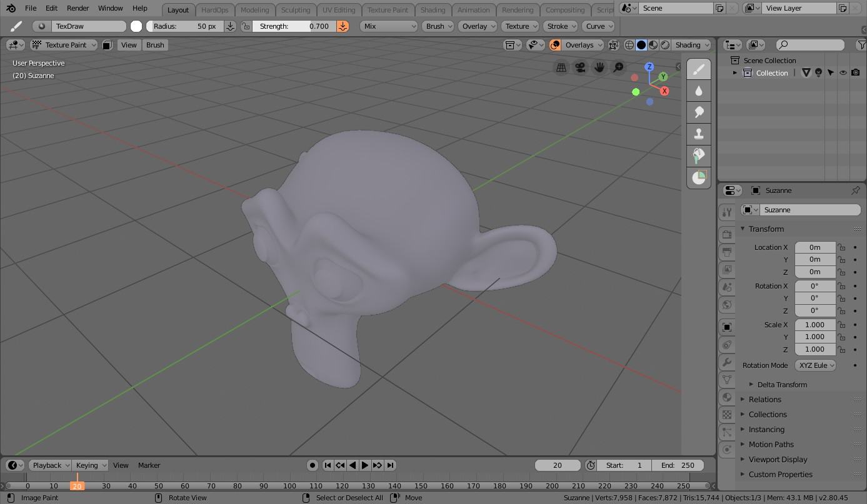Open the Object Data (mesh) properties tab

pos(726,379)
